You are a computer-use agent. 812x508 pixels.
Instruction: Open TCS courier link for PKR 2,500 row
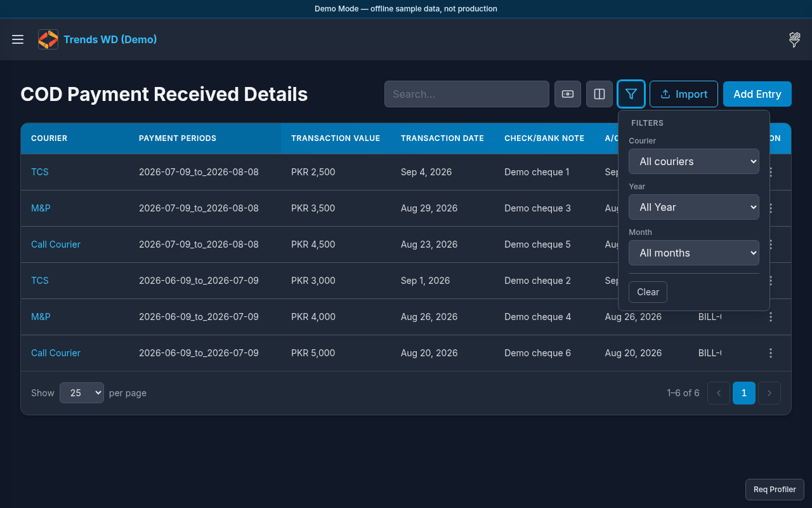point(40,172)
